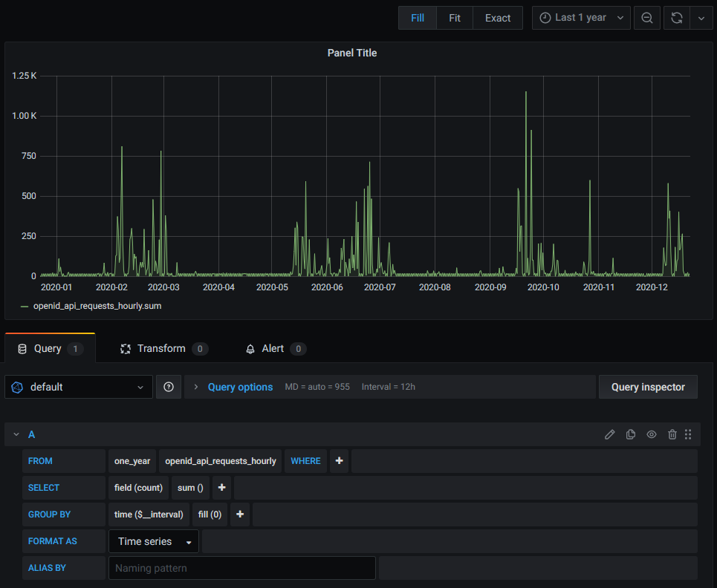Screen dimensions: 717x588
Task: Click the pencil edit icon for query A
Action: click(610, 434)
